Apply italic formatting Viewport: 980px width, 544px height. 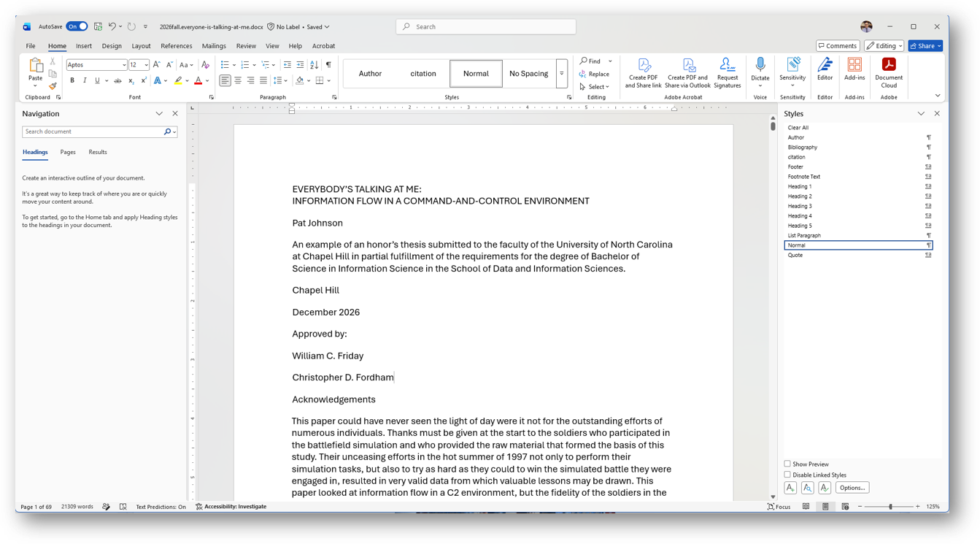tap(85, 81)
